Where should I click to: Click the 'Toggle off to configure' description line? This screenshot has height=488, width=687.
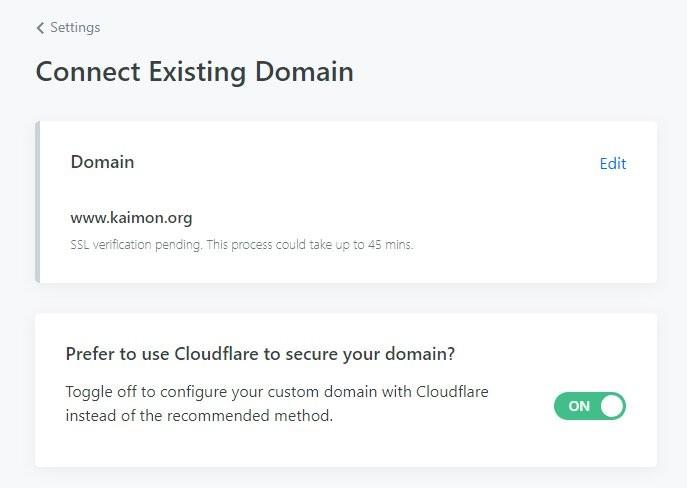coord(277,391)
